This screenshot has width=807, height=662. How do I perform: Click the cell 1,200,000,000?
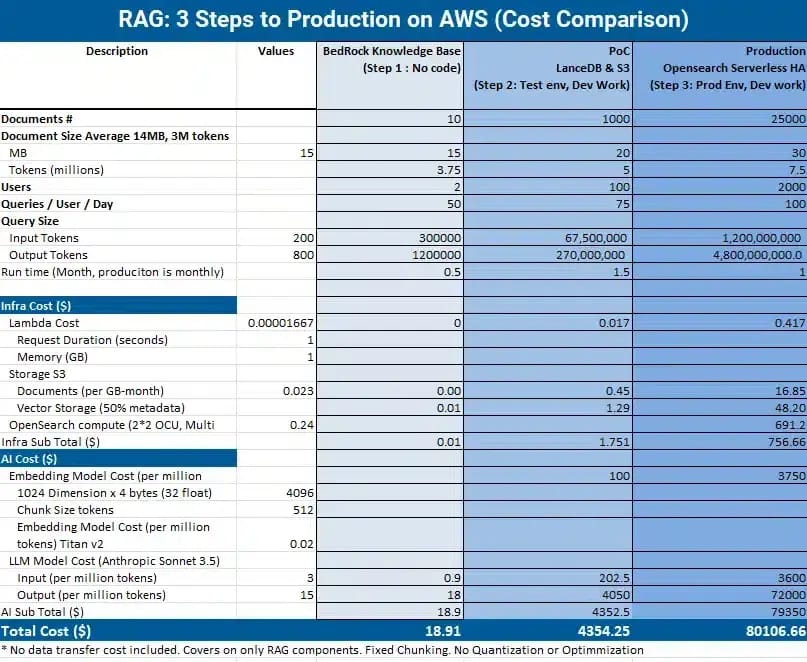764,238
